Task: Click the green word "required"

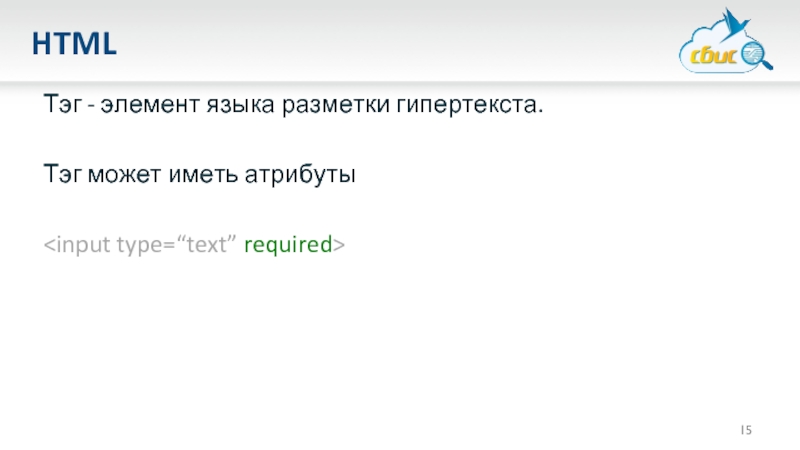Action: coord(289,245)
